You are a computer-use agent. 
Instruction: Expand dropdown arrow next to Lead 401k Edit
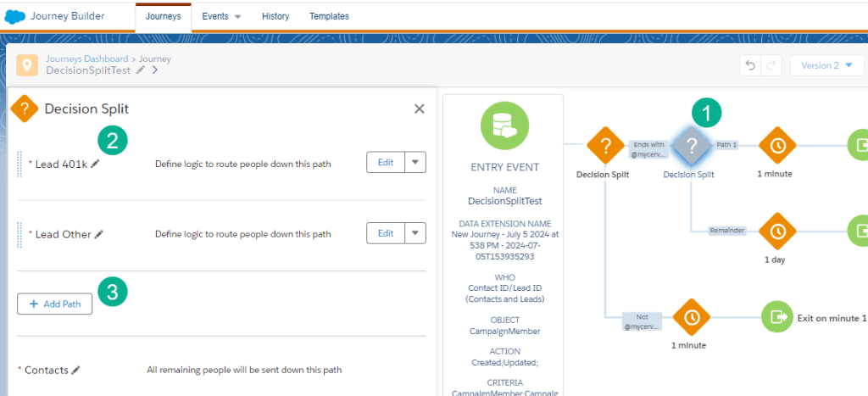pos(415,162)
